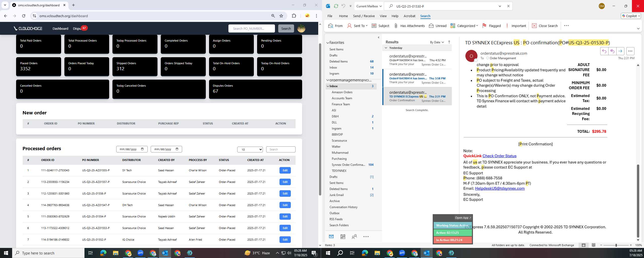Screen dimensions: 644x258
Task: Open By Date sort dropdown
Action: [x=437, y=42]
